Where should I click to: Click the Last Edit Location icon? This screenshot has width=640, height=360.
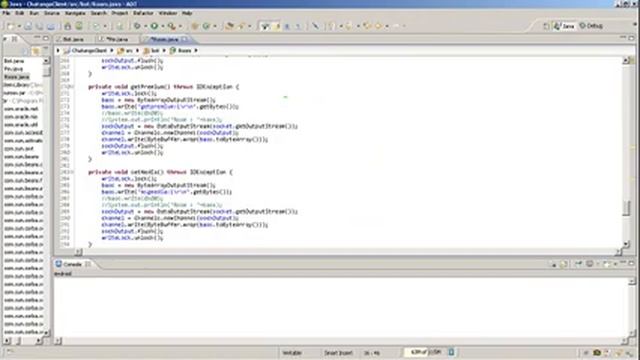click(366, 26)
